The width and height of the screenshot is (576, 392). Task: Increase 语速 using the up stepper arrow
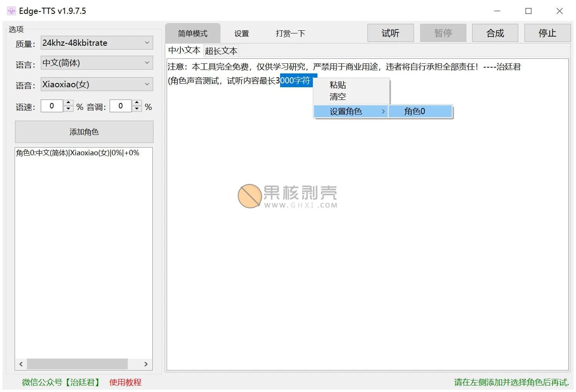pyautogui.click(x=68, y=103)
